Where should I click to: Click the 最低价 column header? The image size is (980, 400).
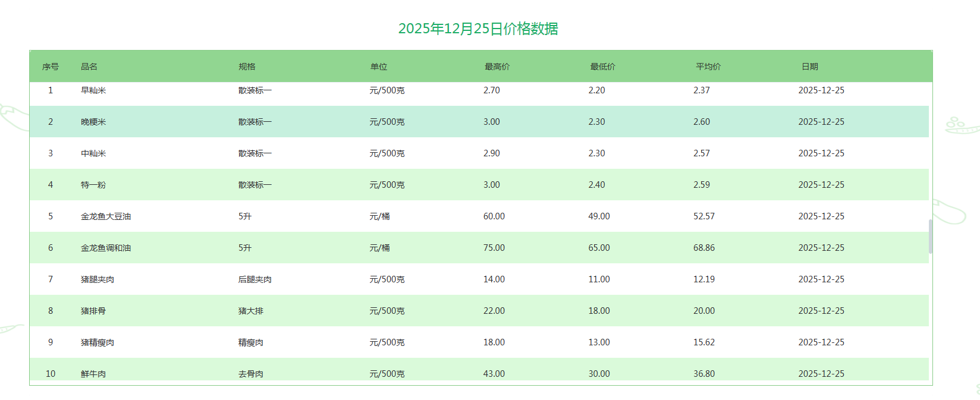[602, 67]
